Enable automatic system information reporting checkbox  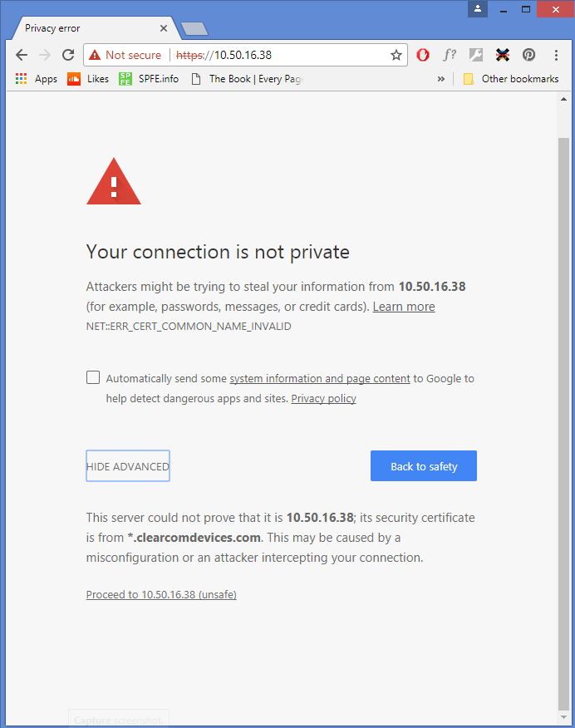click(93, 377)
